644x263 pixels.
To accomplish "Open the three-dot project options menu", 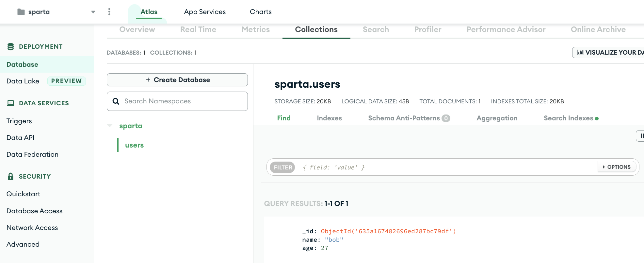I will point(109,12).
